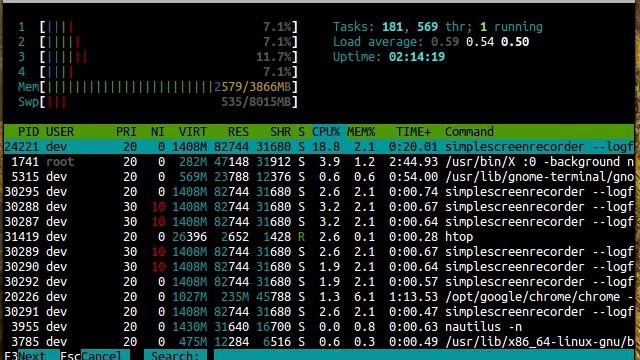
Task: Select the nautilus process 3955 row
Action: pos(319,327)
